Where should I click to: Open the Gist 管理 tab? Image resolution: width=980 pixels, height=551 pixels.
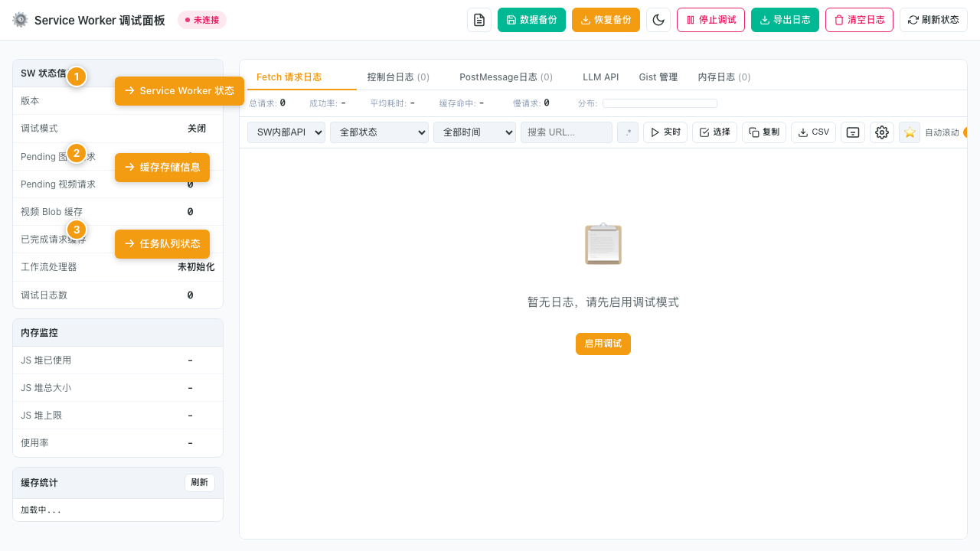pyautogui.click(x=658, y=77)
